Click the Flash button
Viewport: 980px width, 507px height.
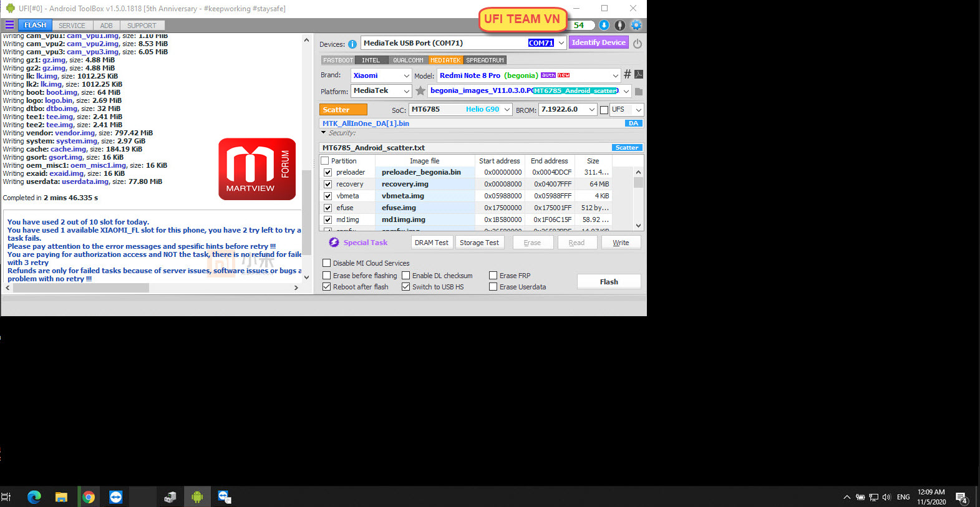click(609, 282)
